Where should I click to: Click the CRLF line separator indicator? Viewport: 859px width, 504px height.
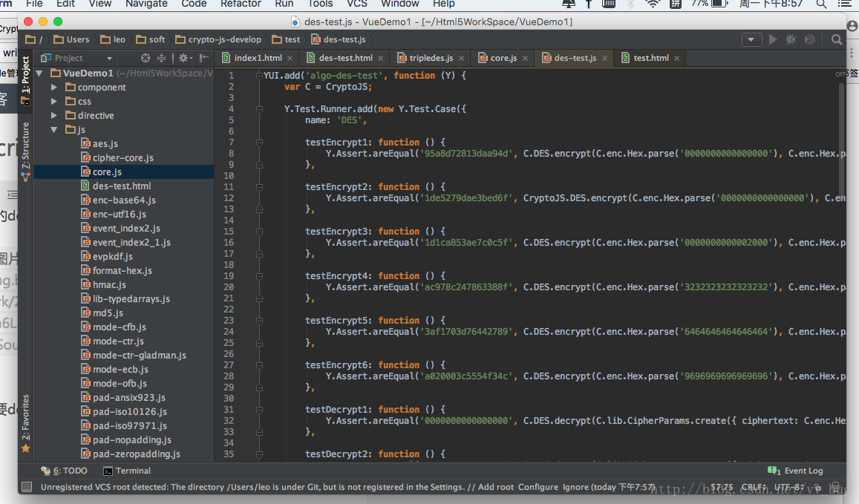(x=754, y=487)
